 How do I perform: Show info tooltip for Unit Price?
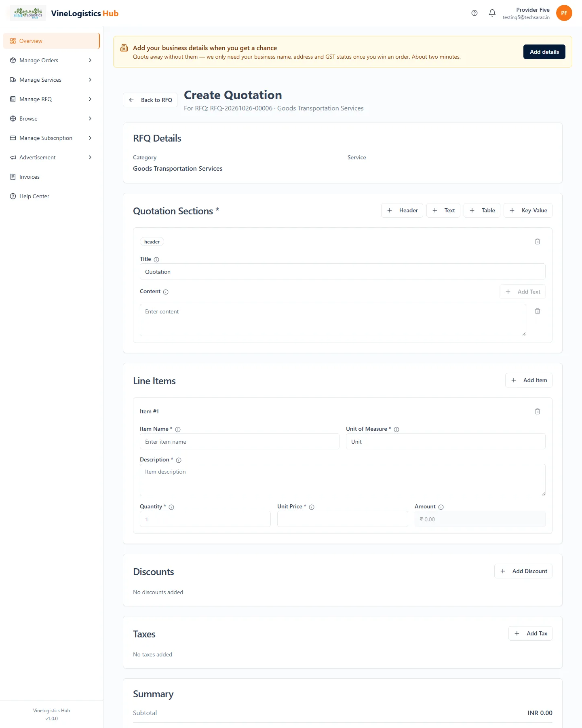point(312,507)
